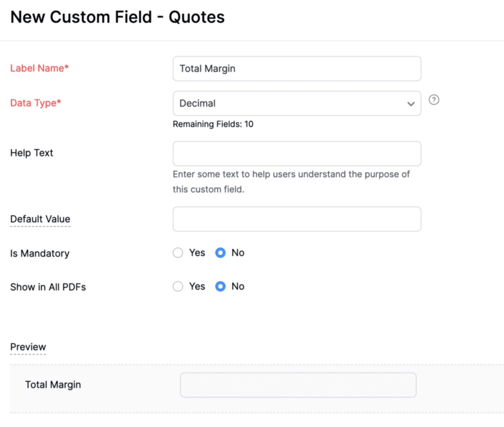Click the Default Value dotted-underline label

(40, 219)
